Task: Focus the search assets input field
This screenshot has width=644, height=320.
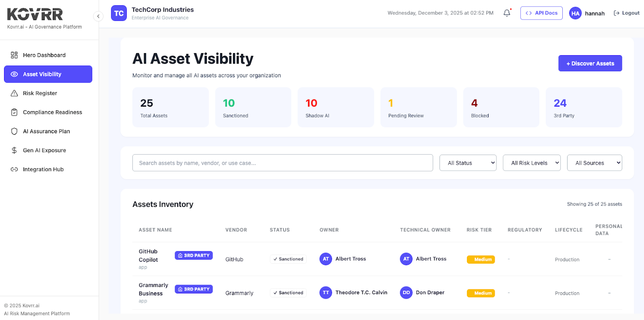Action: [283, 163]
